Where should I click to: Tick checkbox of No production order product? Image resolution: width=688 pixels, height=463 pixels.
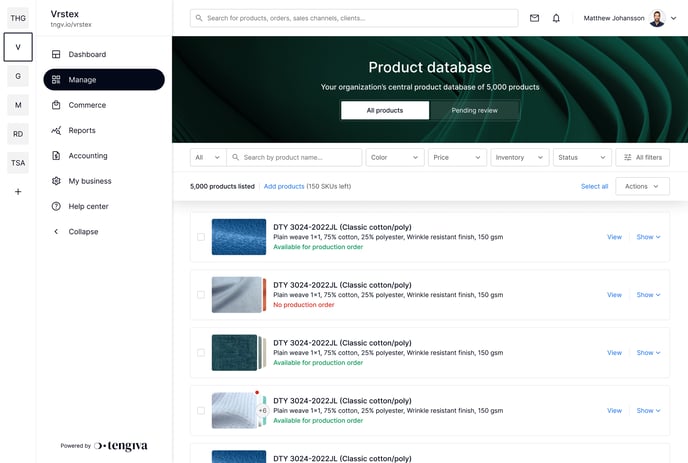(x=201, y=295)
